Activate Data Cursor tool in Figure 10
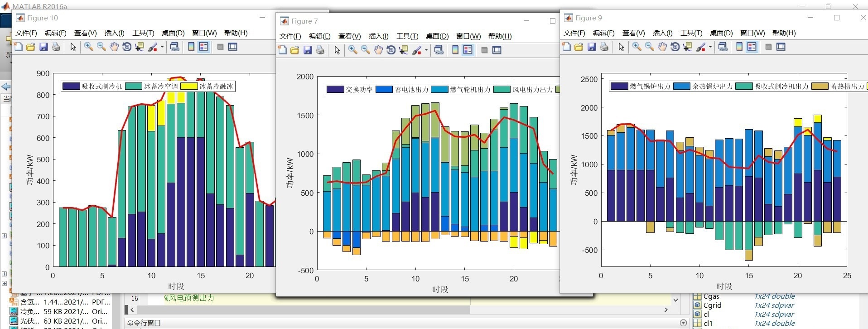Screen dimensions: 868x329 coord(140,47)
